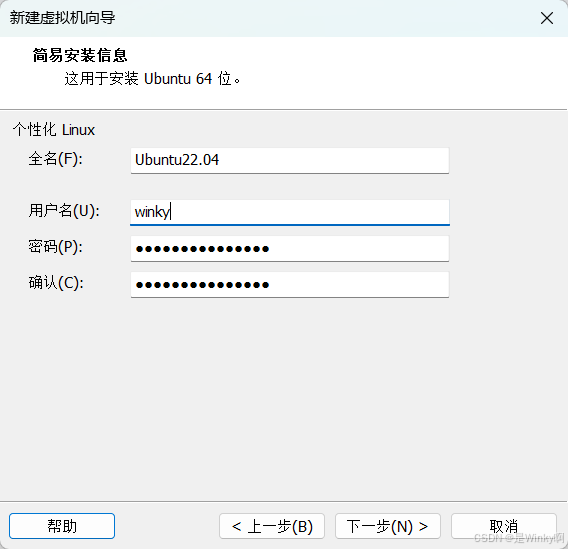The image size is (568, 549).
Task: Click the 全名(F): label
Action: point(55,159)
